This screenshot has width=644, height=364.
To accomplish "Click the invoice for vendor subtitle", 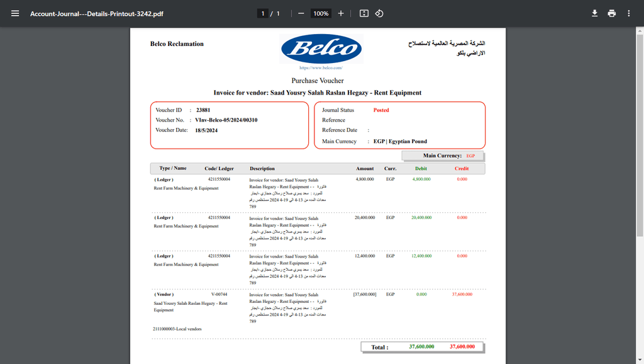I will coord(318,93).
